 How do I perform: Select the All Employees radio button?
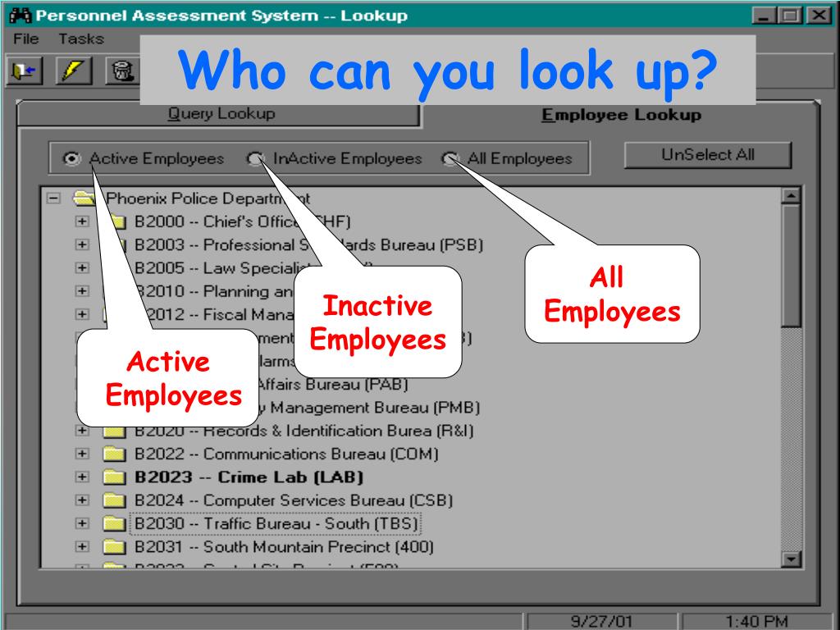450,158
